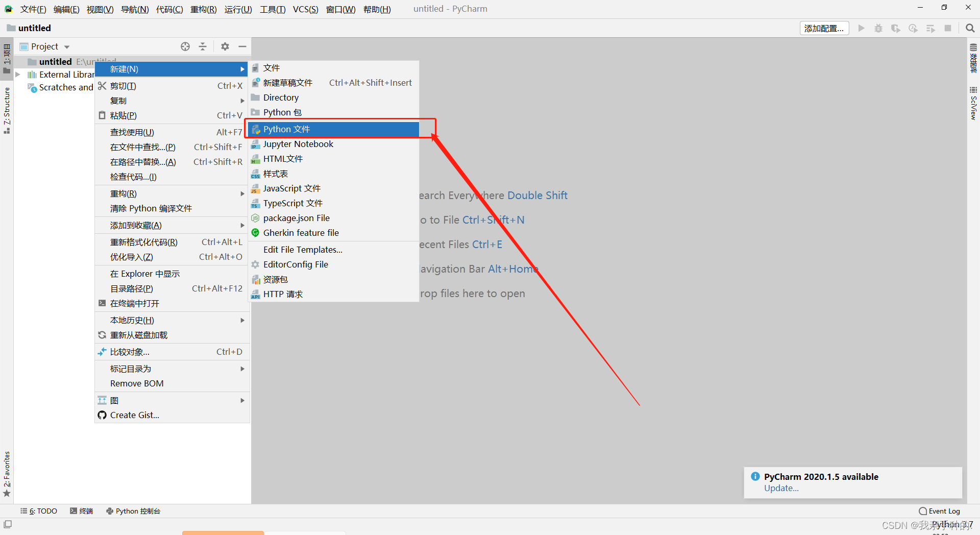
Task: Click Update... link in notification
Action: tap(781, 488)
